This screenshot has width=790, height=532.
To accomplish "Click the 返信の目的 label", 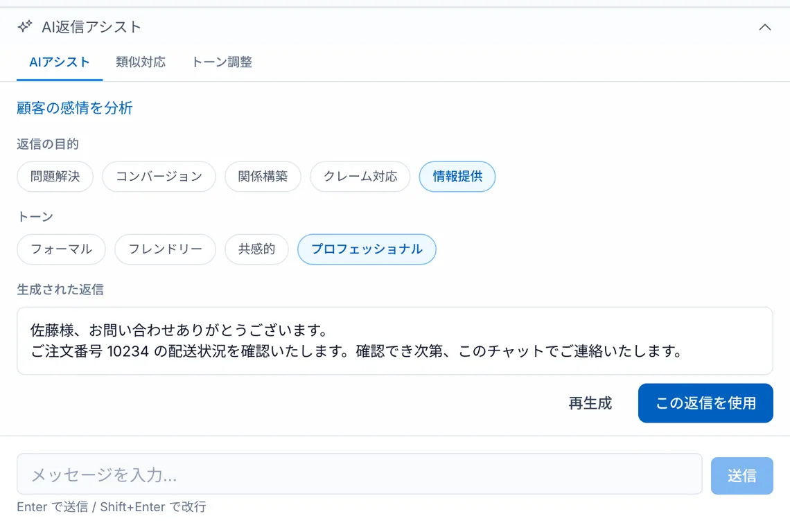I will [47, 144].
